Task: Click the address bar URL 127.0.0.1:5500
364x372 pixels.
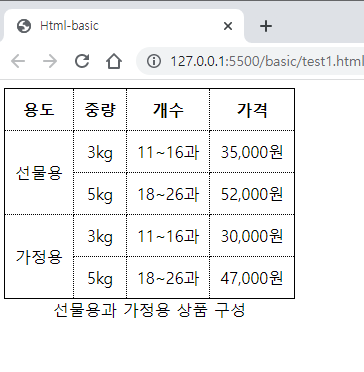Action: click(x=267, y=61)
